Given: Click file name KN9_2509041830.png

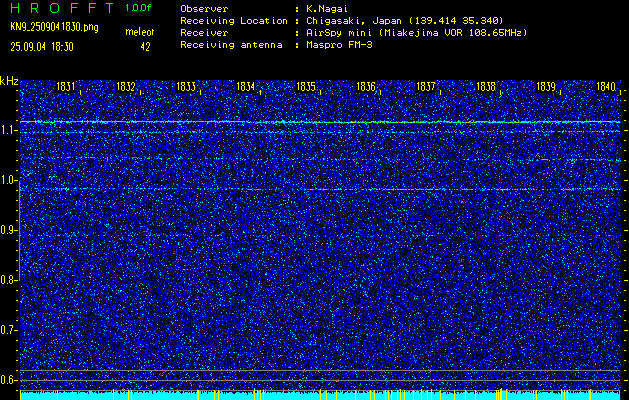Looking at the screenshot, I should pos(54,27).
